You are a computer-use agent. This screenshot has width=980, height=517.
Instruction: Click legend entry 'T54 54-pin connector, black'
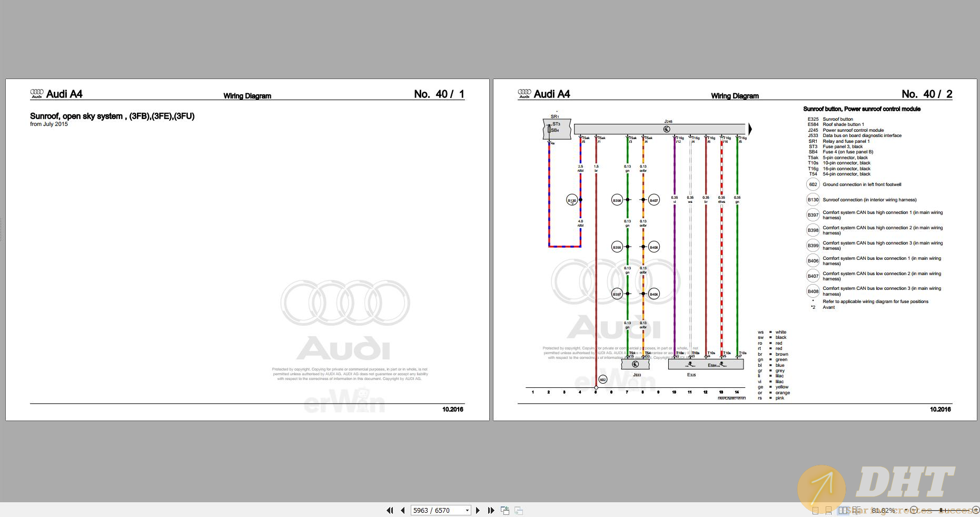pos(839,174)
